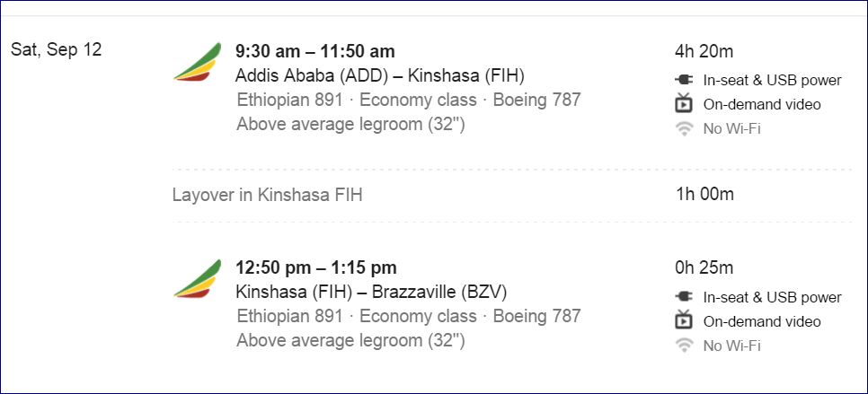Screen dimensions: 868x394
Task: Click the 9:30 am – 11:50 am departure time
Action: point(314,51)
